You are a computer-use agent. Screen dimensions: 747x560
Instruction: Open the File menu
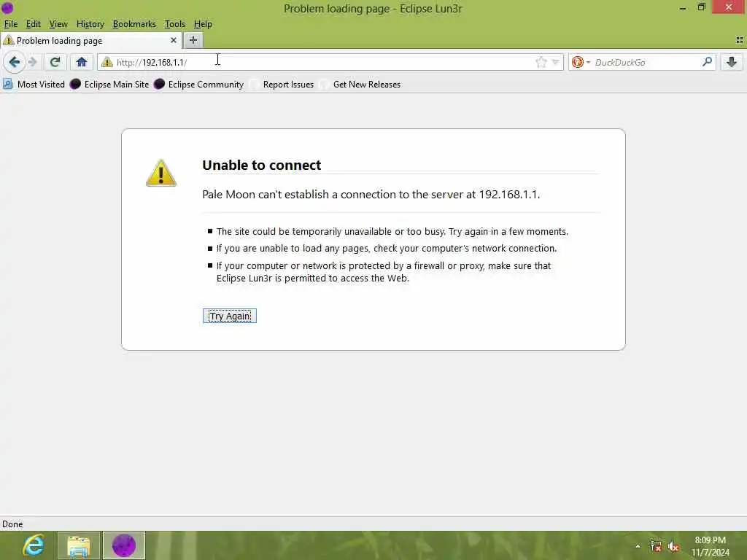(x=10, y=24)
